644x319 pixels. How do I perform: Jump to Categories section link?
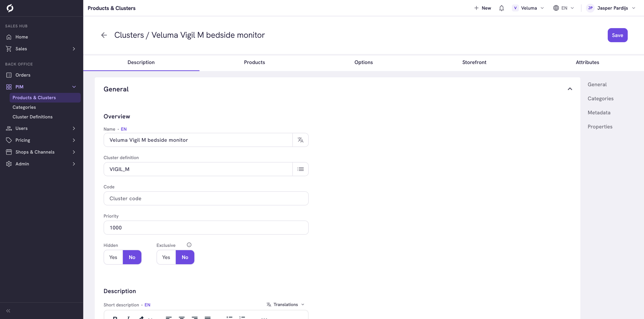pos(600,98)
